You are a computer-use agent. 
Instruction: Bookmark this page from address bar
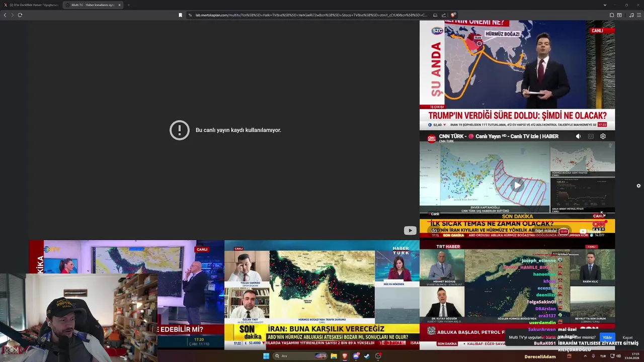coord(180,15)
